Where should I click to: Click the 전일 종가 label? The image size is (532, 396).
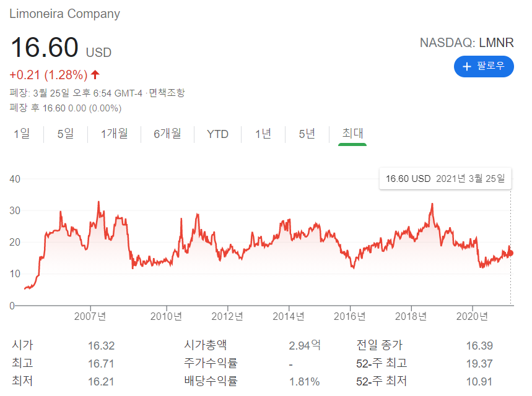click(379, 345)
